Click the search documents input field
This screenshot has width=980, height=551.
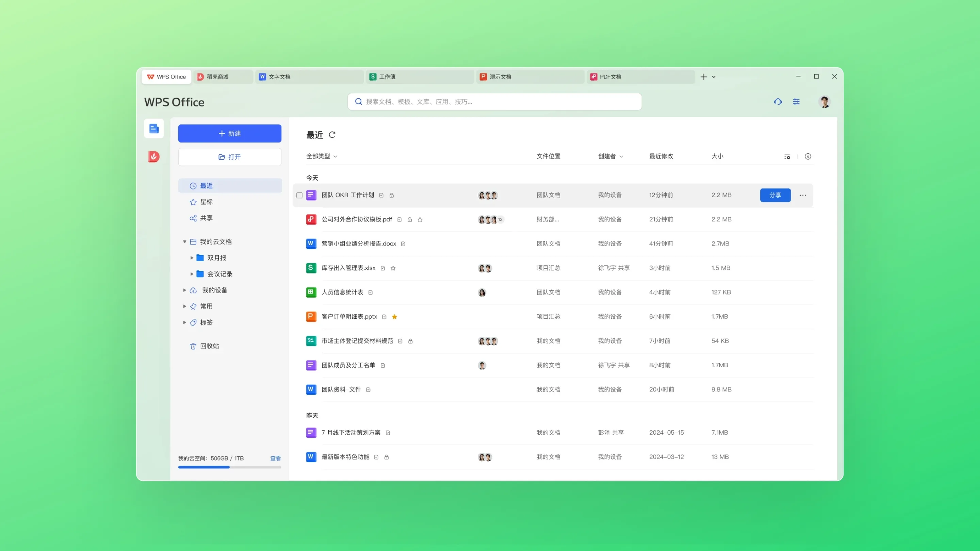pos(494,102)
